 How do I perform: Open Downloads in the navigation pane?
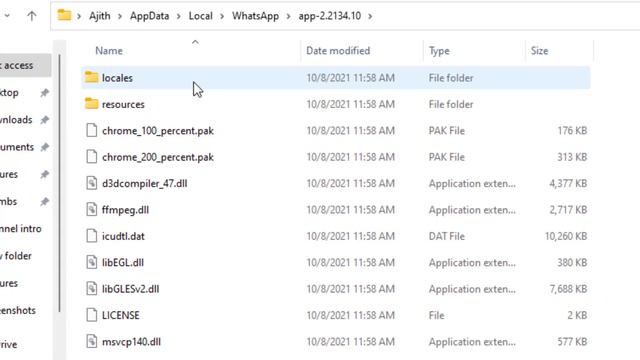16,120
